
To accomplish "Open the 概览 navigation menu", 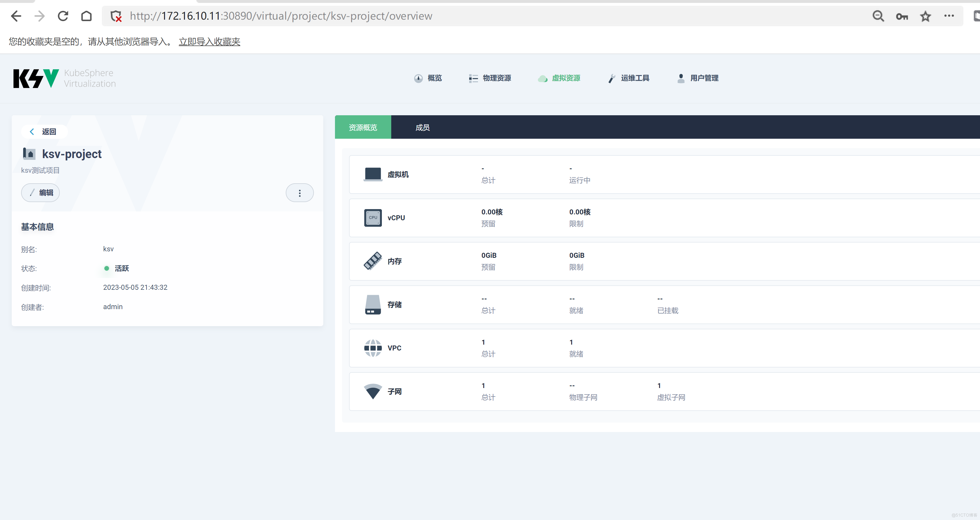I will (428, 78).
